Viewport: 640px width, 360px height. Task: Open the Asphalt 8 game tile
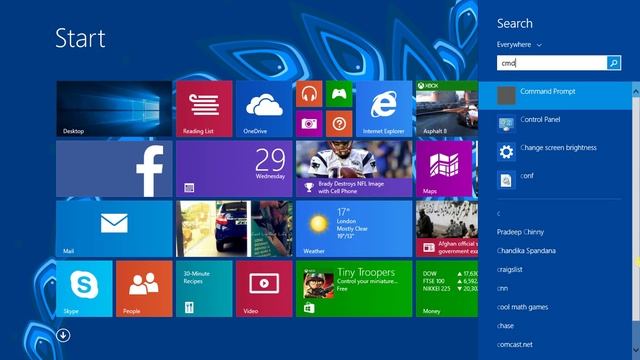(447, 109)
